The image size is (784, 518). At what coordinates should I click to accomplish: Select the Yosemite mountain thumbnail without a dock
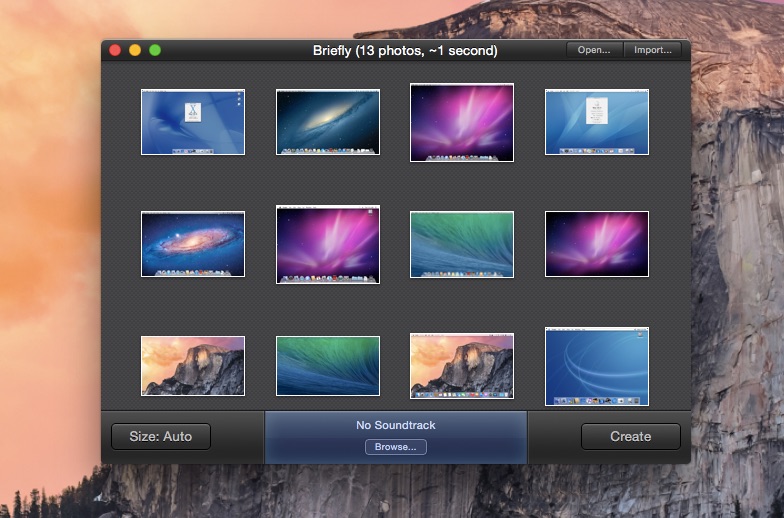coord(193,366)
